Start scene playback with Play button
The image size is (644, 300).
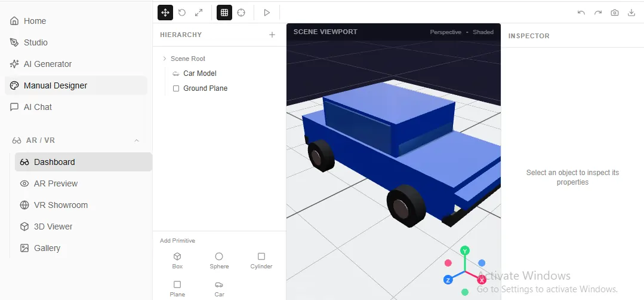(x=267, y=13)
